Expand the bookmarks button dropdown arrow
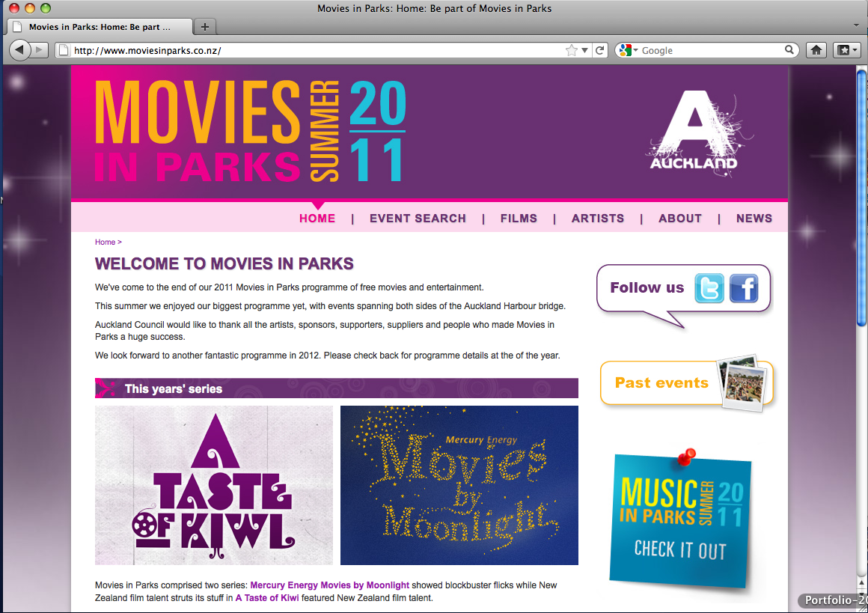The height and width of the screenshot is (613, 868). click(x=855, y=50)
